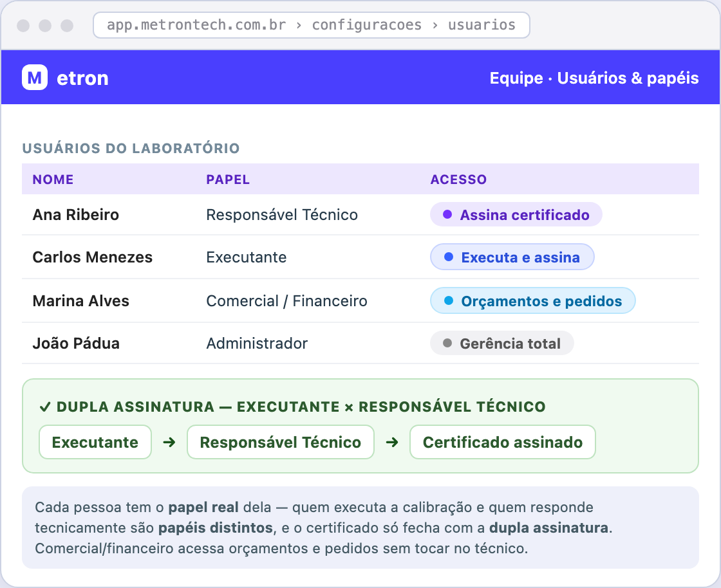The width and height of the screenshot is (721, 588).
Task: Select the Assina certificado badge
Action: 516,214
